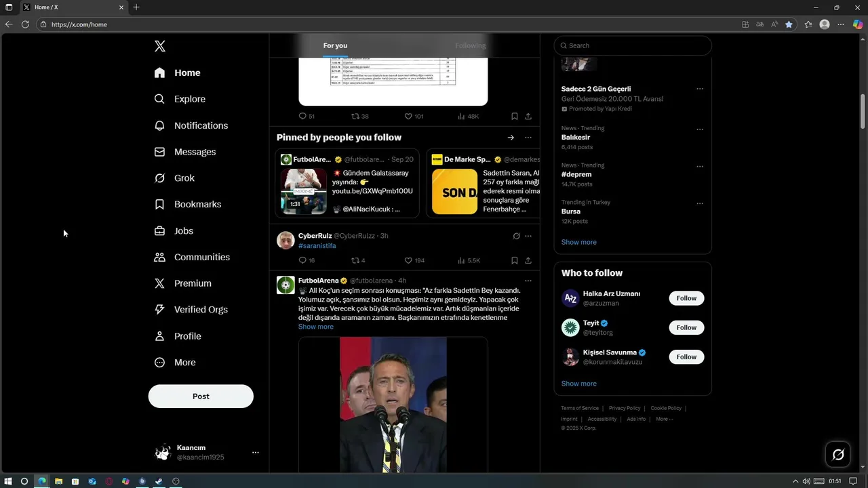The width and height of the screenshot is (868, 488).
Task: Follow the Teyit account
Action: pos(686,327)
